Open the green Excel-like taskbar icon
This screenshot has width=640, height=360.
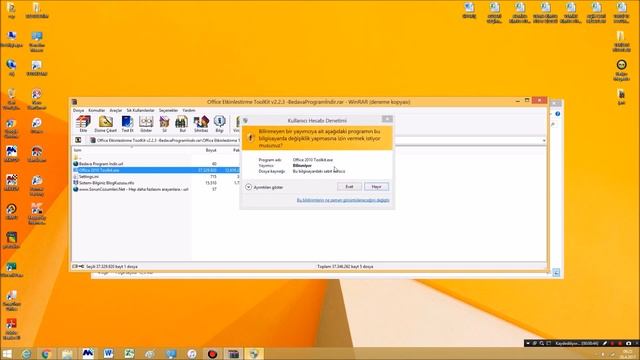click(129, 354)
